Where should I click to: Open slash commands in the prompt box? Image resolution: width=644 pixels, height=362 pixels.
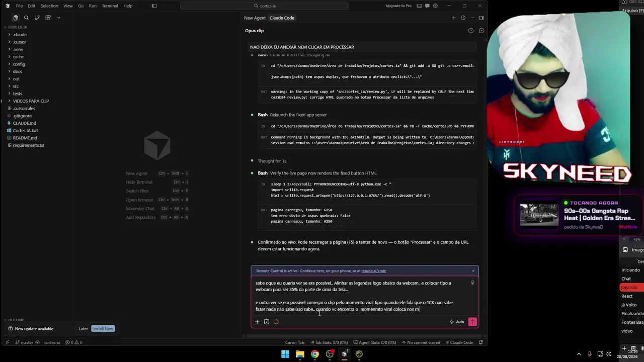[x=267, y=322]
